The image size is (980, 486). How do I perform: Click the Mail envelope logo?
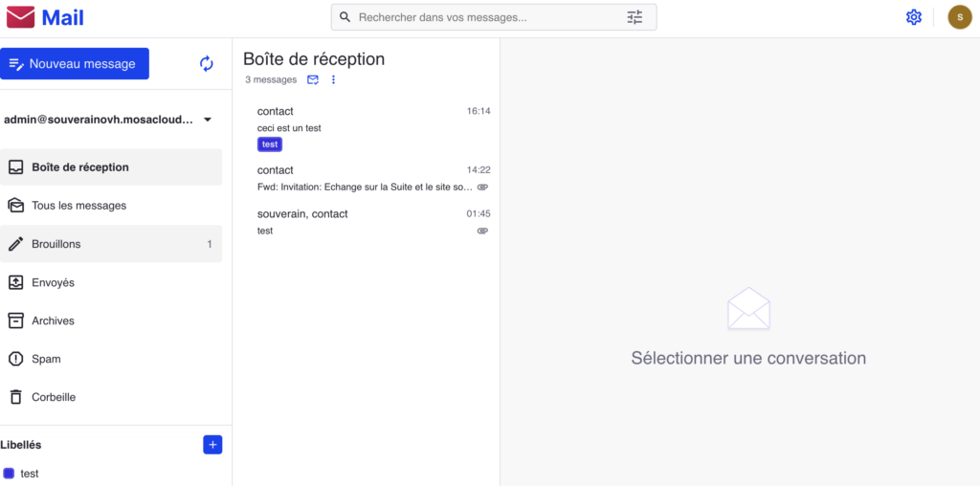coord(21,17)
